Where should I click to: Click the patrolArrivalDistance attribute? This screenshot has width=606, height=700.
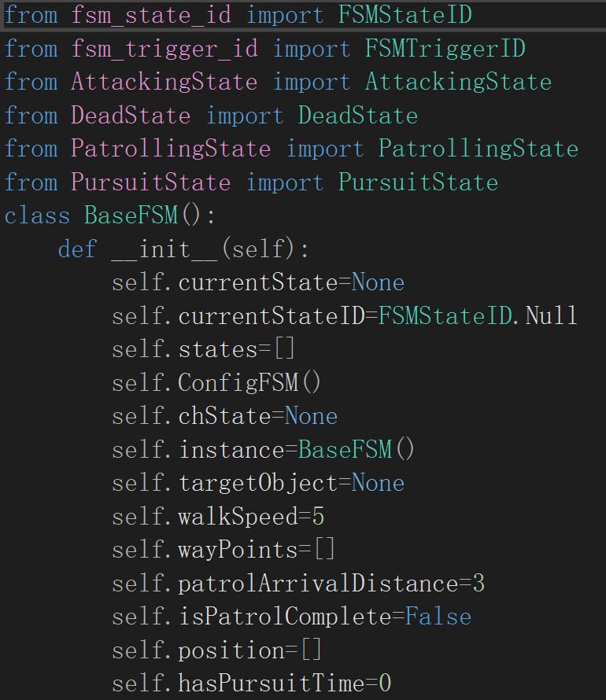coord(318,584)
